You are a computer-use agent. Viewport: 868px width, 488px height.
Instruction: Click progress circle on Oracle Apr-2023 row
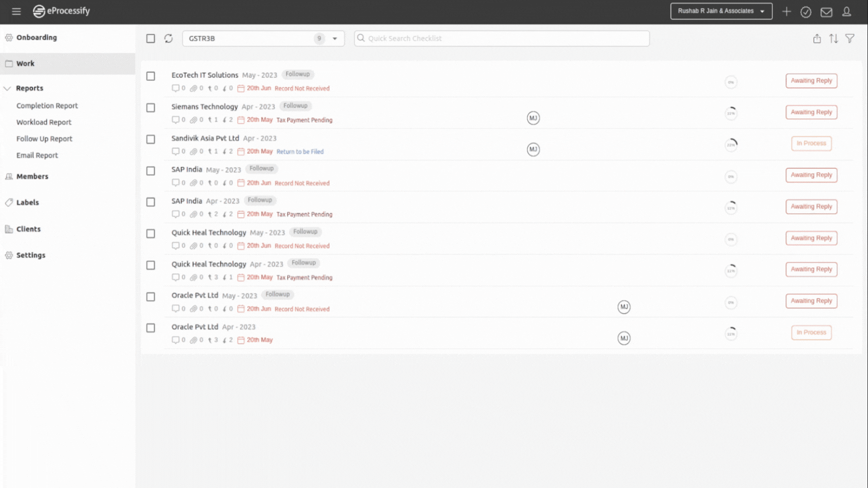[x=731, y=333]
